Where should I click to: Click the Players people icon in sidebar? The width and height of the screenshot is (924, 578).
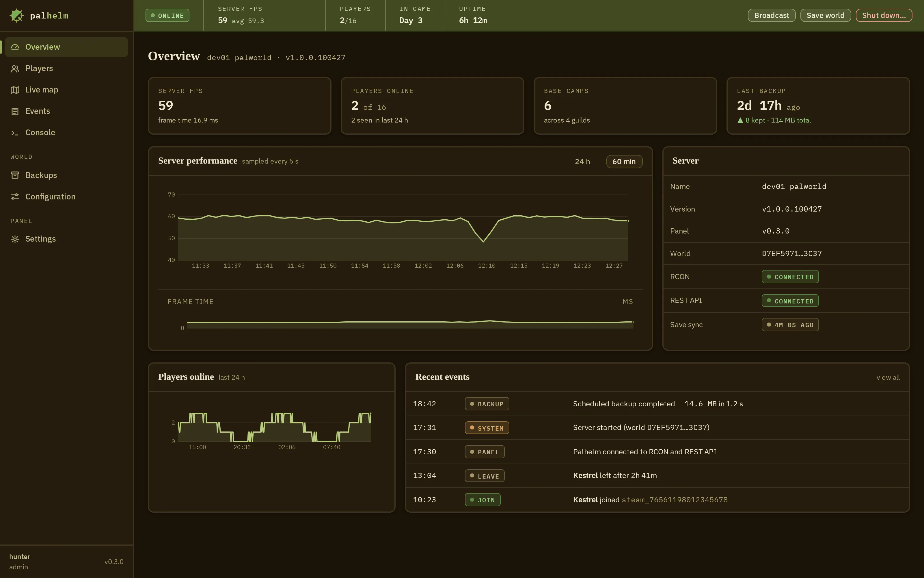click(15, 68)
